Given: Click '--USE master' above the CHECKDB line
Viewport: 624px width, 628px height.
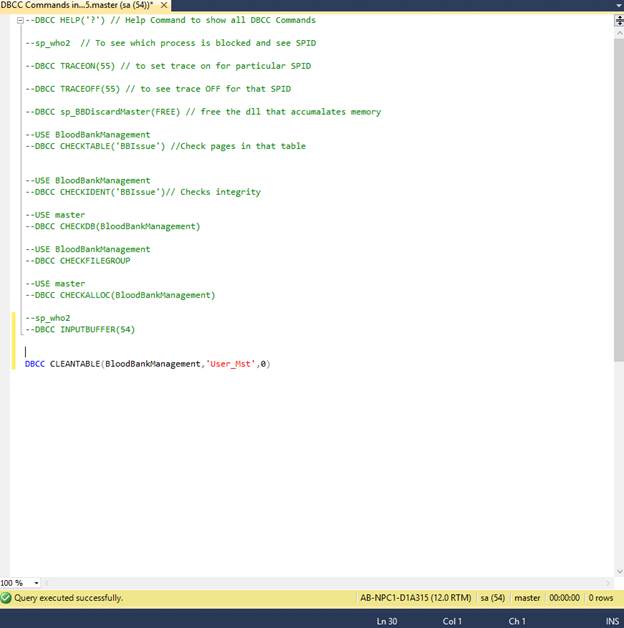Looking at the screenshot, I should tap(55, 215).
